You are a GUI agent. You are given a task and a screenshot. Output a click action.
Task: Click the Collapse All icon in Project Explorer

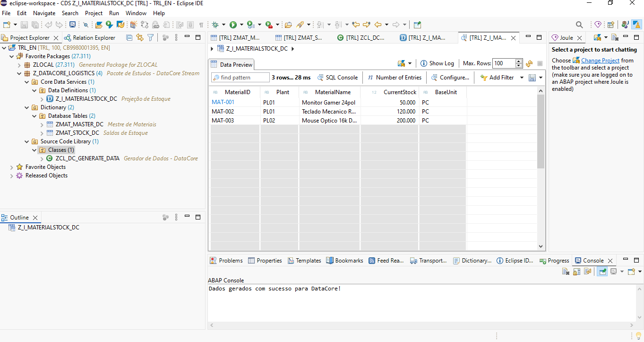coord(129,38)
